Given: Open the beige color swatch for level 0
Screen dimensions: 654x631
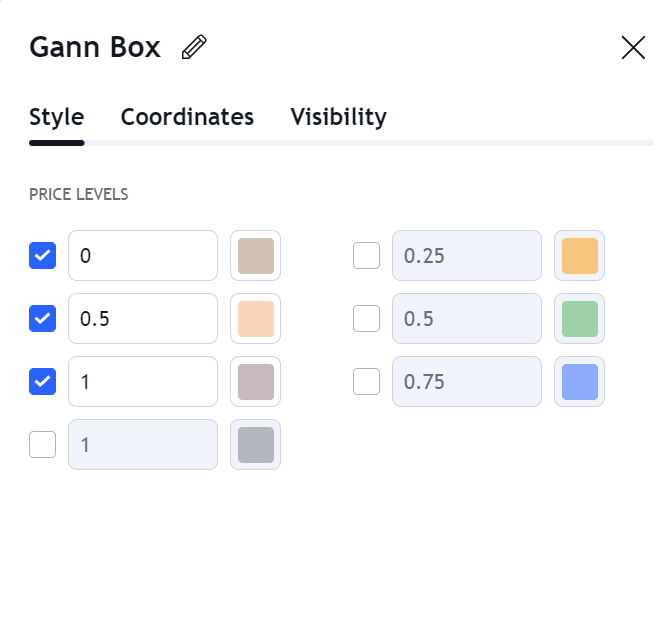Looking at the screenshot, I should pos(256,255).
